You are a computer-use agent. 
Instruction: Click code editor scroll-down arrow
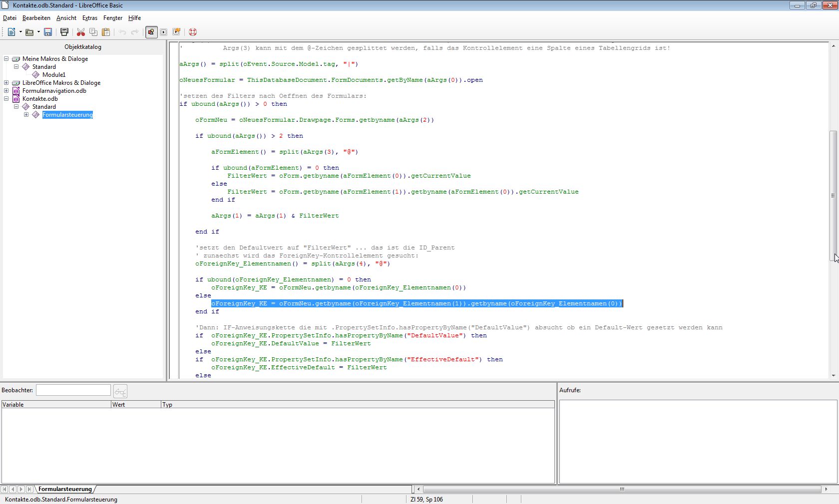coord(833,376)
